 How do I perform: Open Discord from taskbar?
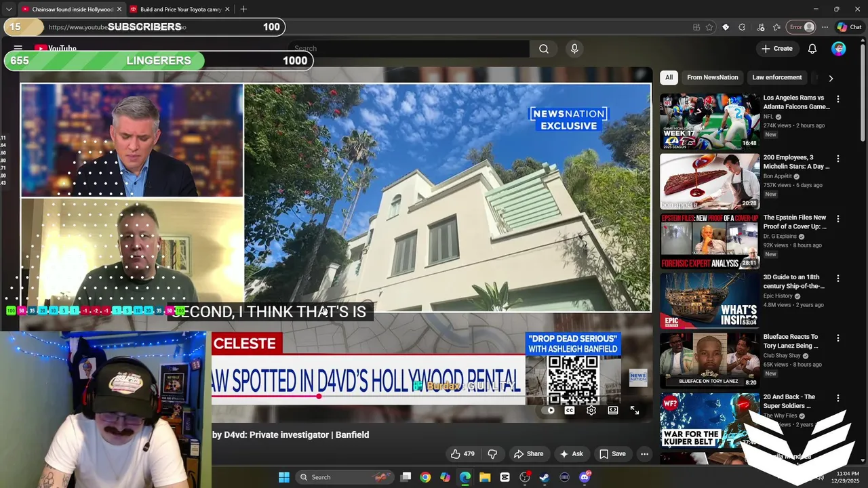pyautogui.click(x=585, y=477)
